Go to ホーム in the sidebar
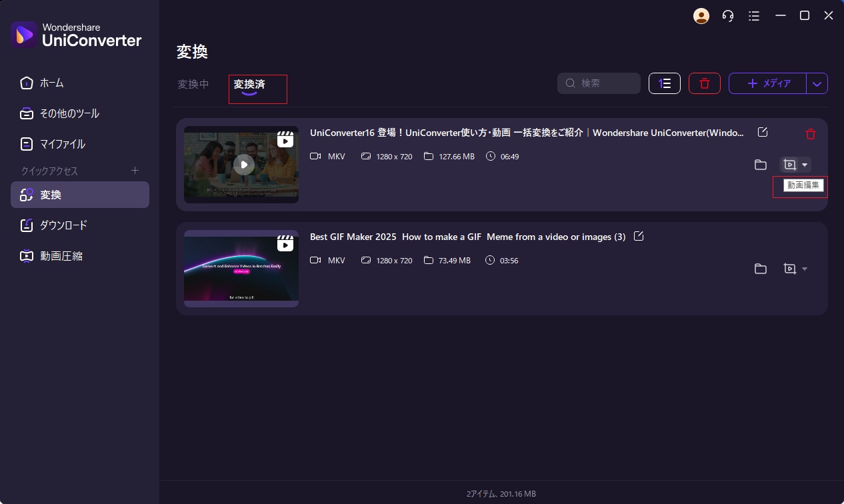The height and width of the screenshot is (504, 844). coord(80,83)
